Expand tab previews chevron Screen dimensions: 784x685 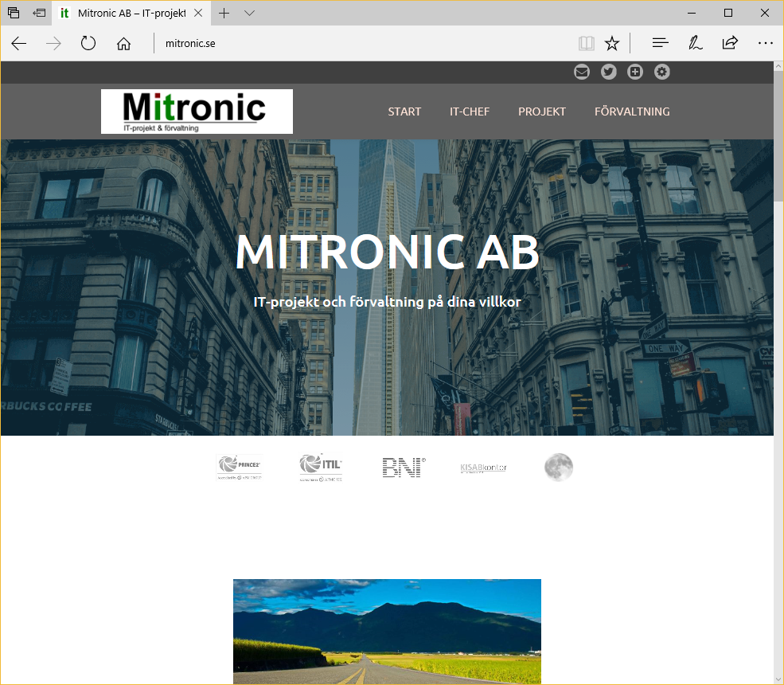pos(249,14)
